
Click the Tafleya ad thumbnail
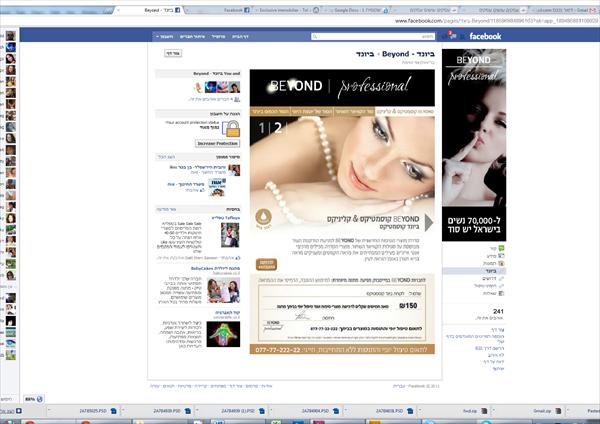230,235
